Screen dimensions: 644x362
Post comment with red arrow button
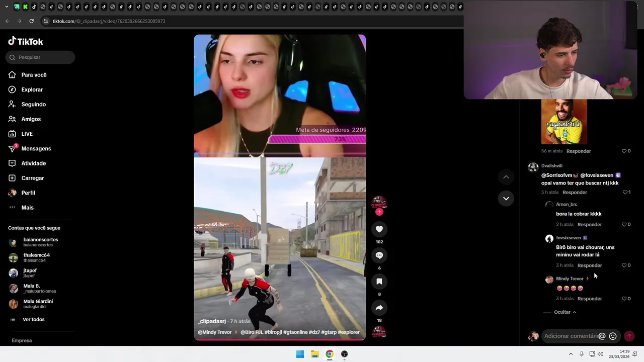pos(629,336)
